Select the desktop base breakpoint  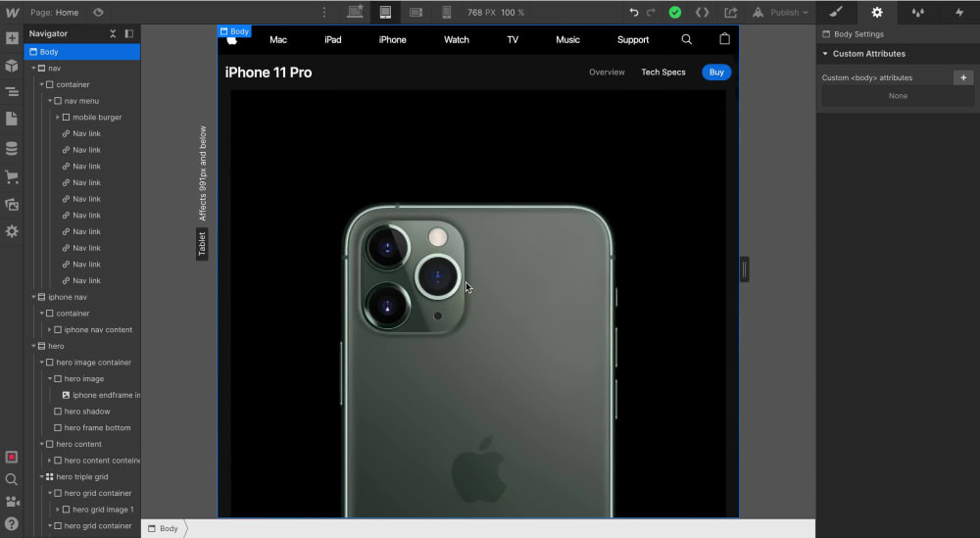tap(356, 12)
